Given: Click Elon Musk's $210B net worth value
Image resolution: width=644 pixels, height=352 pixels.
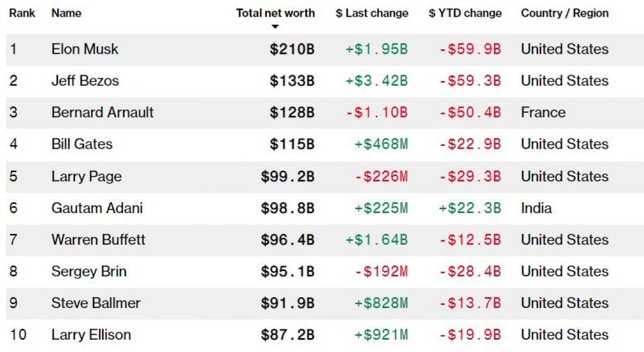Looking at the screenshot, I should 292,49.
